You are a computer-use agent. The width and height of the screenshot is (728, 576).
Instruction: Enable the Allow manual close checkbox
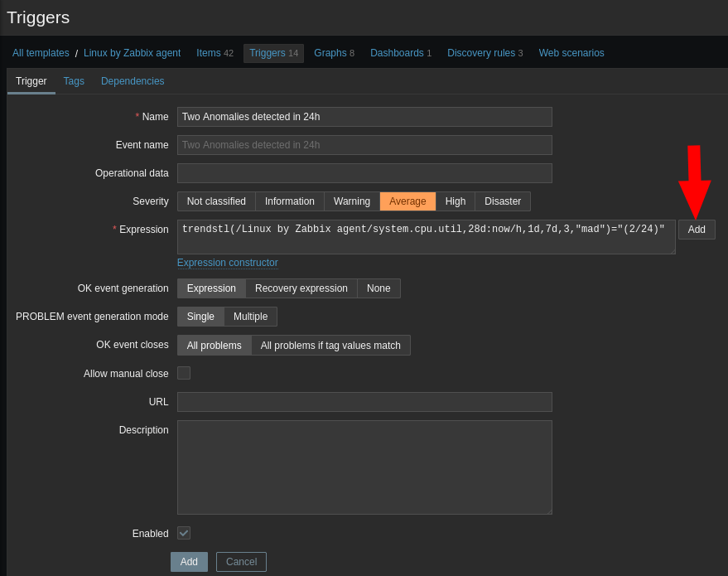[x=183, y=373]
